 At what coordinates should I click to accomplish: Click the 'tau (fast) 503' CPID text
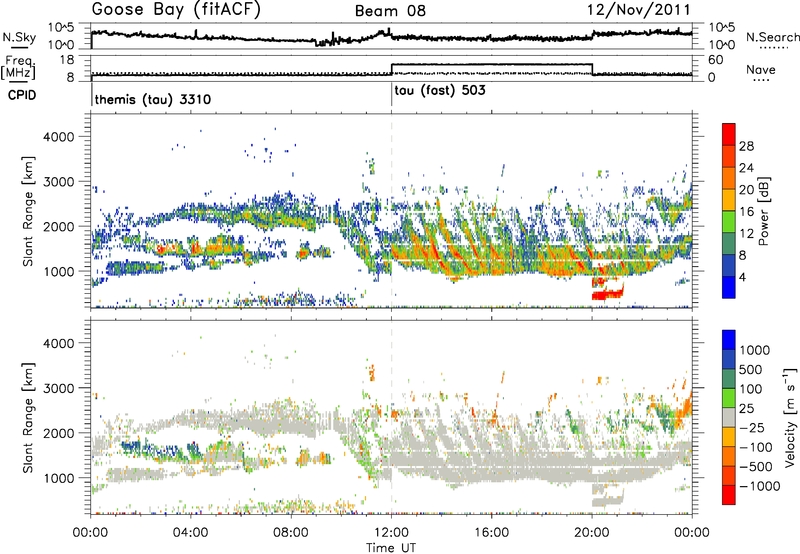click(x=439, y=91)
